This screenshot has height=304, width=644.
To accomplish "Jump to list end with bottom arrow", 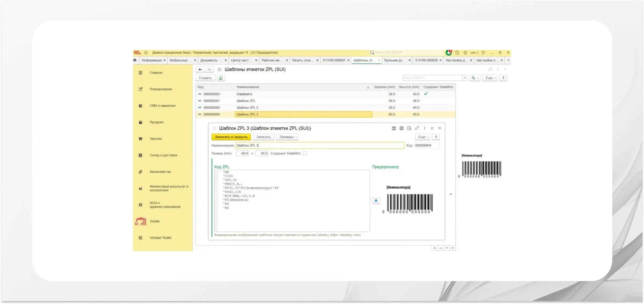I will click(452, 248).
